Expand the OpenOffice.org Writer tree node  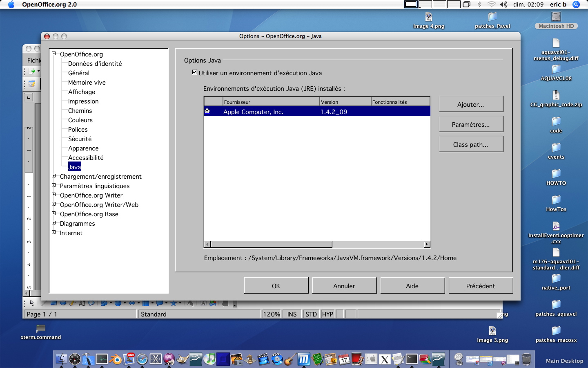click(53, 195)
